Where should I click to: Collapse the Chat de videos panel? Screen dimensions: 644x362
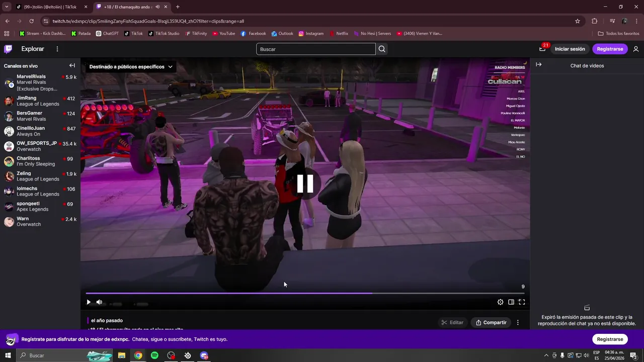538,65
